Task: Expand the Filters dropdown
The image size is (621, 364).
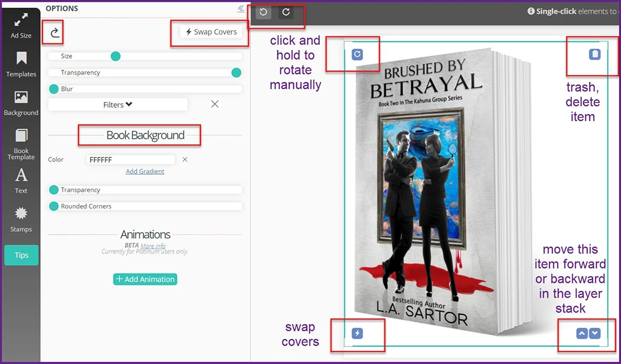Action: (118, 105)
